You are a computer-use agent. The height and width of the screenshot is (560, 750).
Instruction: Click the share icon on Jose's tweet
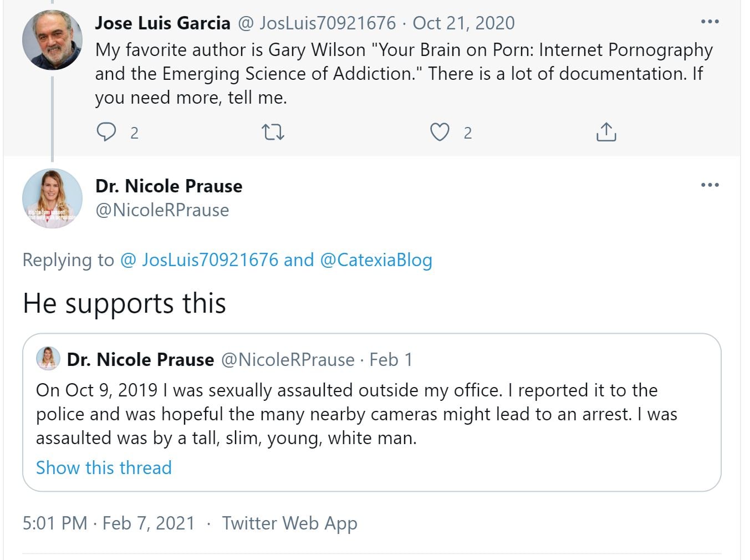[x=606, y=132]
